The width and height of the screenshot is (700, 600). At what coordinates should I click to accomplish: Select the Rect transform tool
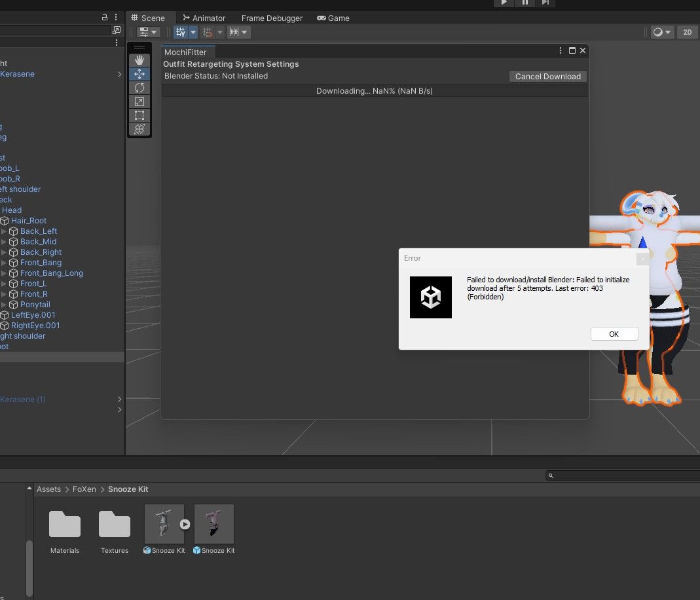(x=139, y=115)
